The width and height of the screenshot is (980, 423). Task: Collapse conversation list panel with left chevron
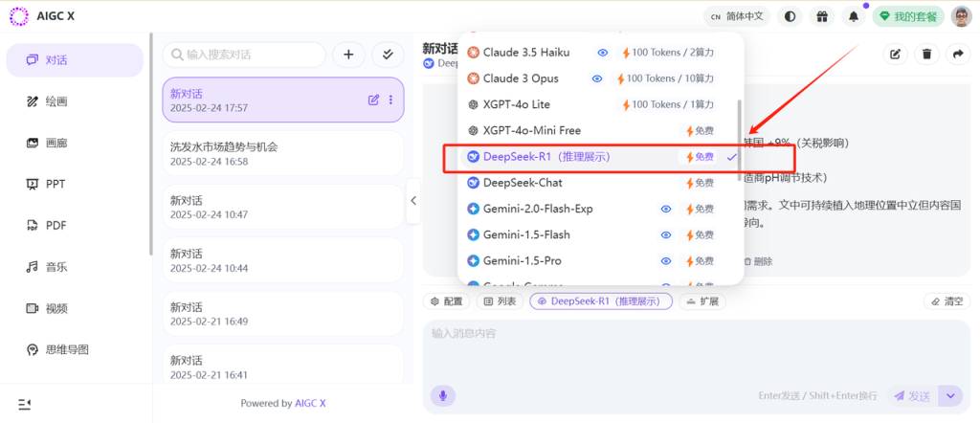pyautogui.click(x=413, y=201)
